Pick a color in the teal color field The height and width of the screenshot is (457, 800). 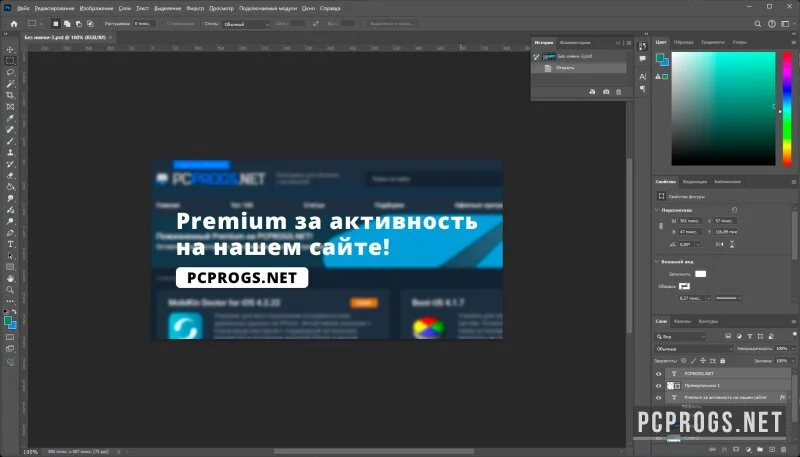coord(723,109)
